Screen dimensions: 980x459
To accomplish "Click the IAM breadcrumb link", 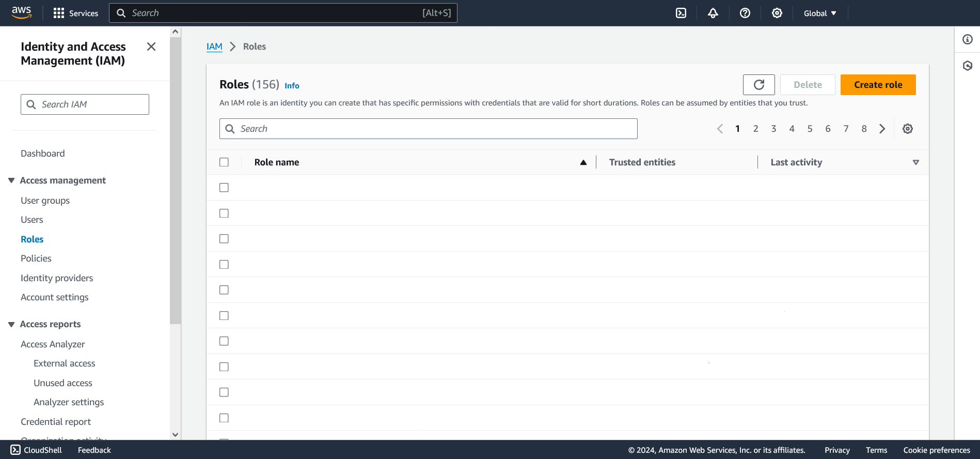I will 214,47.
